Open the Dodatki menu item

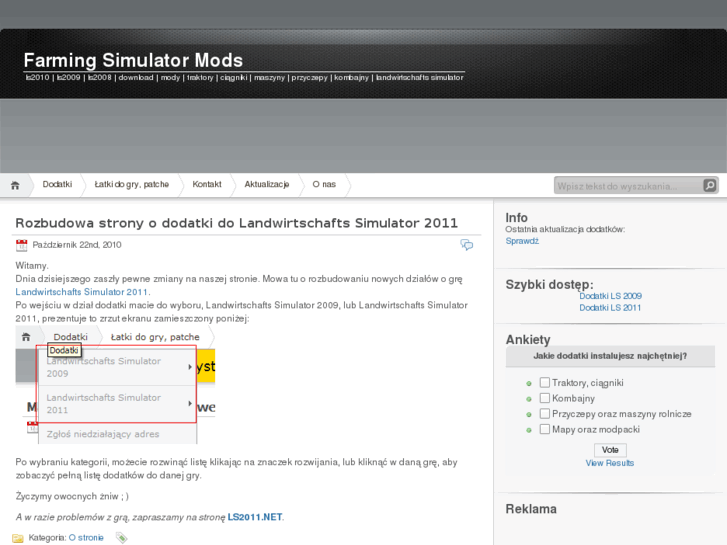[x=57, y=184]
